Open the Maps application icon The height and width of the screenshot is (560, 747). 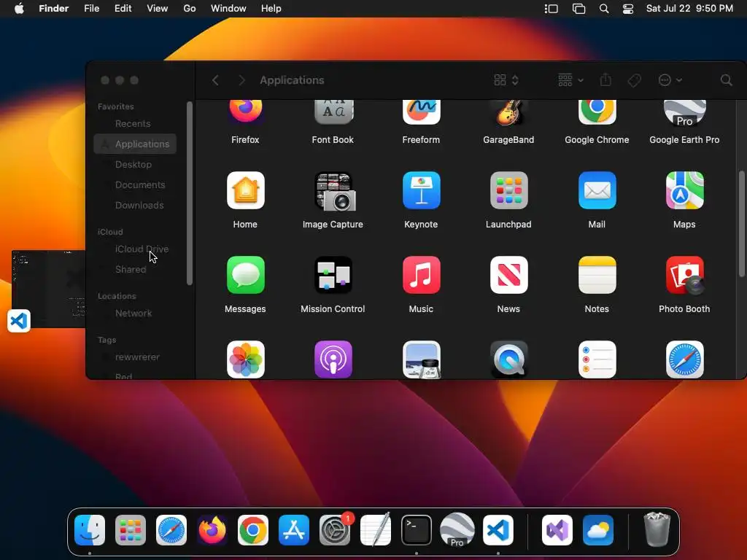[684, 190]
